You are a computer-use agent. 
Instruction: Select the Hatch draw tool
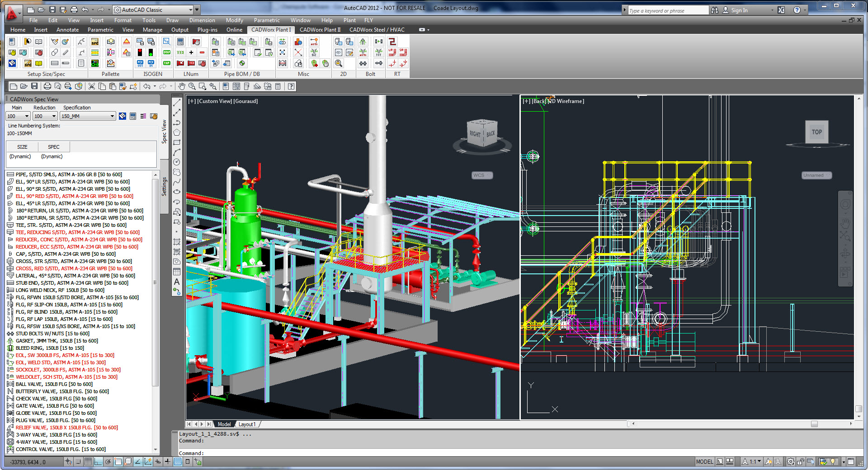pyautogui.click(x=177, y=242)
